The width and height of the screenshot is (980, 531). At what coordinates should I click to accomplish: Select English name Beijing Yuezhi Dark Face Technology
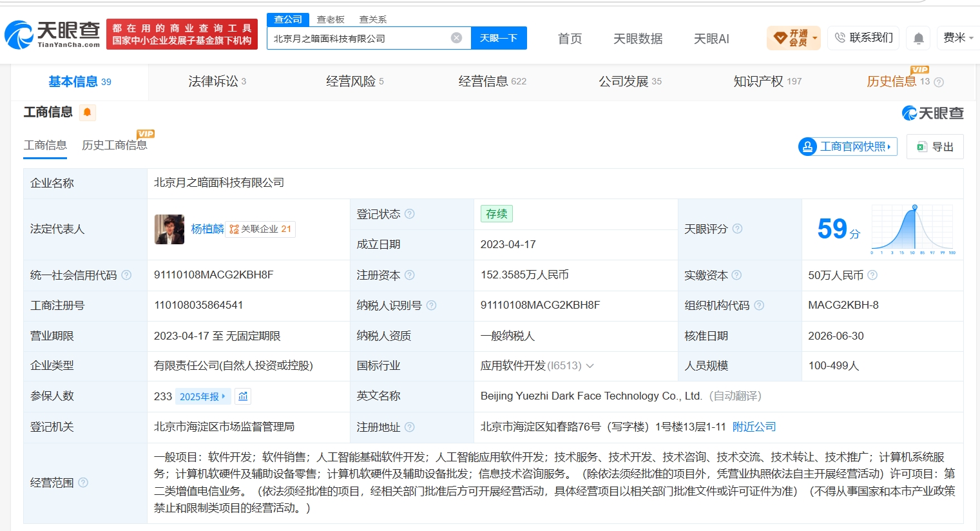[x=591, y=396]
